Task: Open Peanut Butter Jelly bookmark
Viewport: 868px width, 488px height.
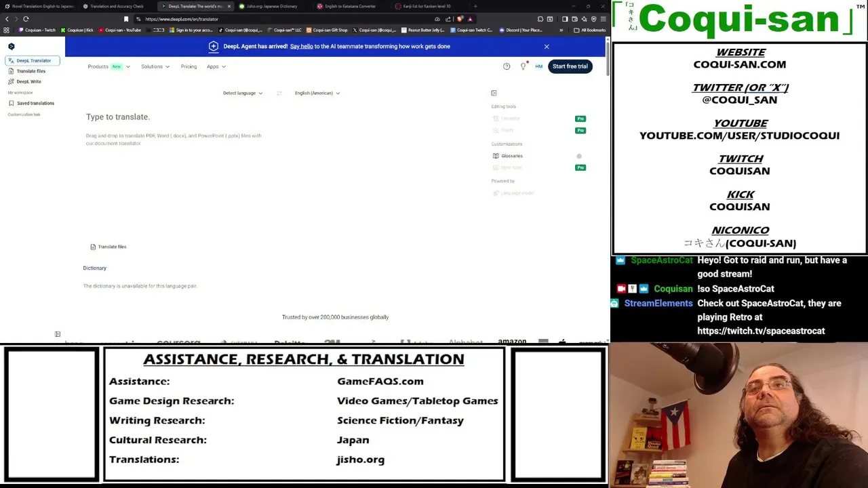Action: [x=422, y=30]
